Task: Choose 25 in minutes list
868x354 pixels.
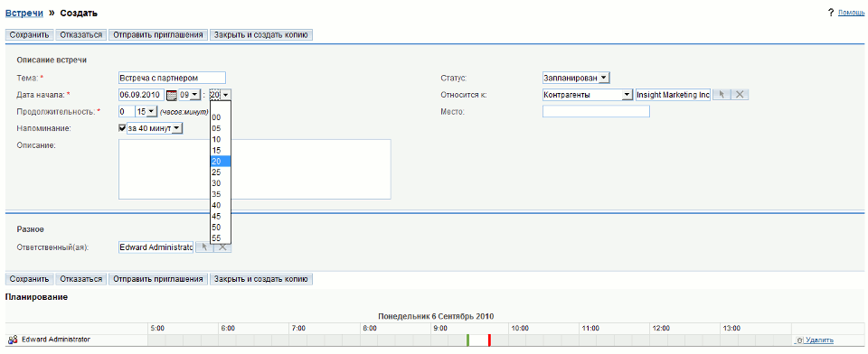Action: tap(221, 172)
